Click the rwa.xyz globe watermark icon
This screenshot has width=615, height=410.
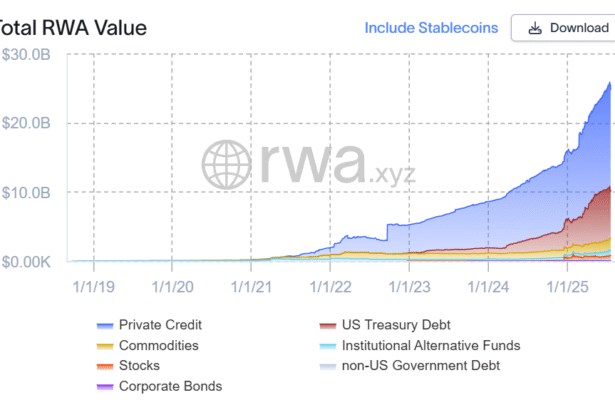click(x=229, y=162)
